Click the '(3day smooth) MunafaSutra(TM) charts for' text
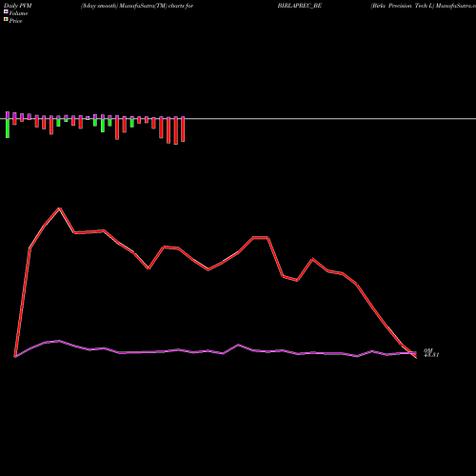The width and height of the screenshot is (476, 476). pos(137,6)
